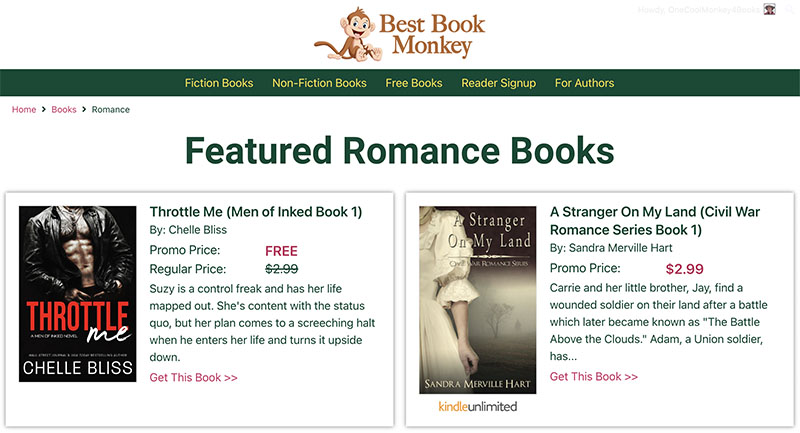The height and width of the screenshot is (433, 800).
Task: Open Throttle Me book cover
Action: tap(77, 293)
